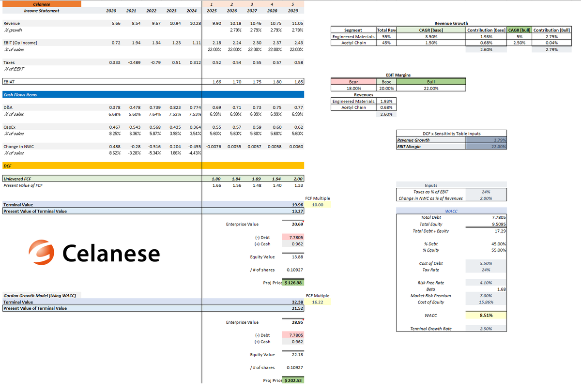Select the Bear margin value 18.00%
Image resolution: width=581 pixels, height=392 pixels.
(353, 88)
